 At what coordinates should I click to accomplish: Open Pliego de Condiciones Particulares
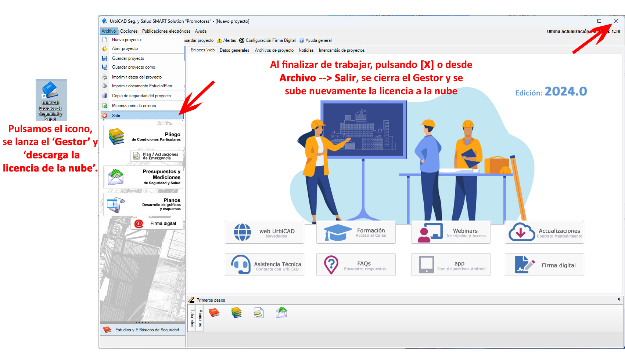pos(143,136)
